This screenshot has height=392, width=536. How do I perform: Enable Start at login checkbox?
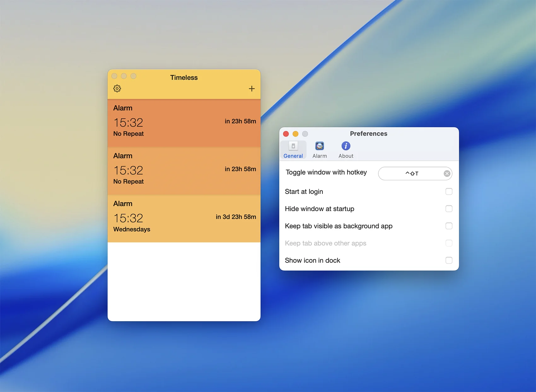click(x=449, y=192)
